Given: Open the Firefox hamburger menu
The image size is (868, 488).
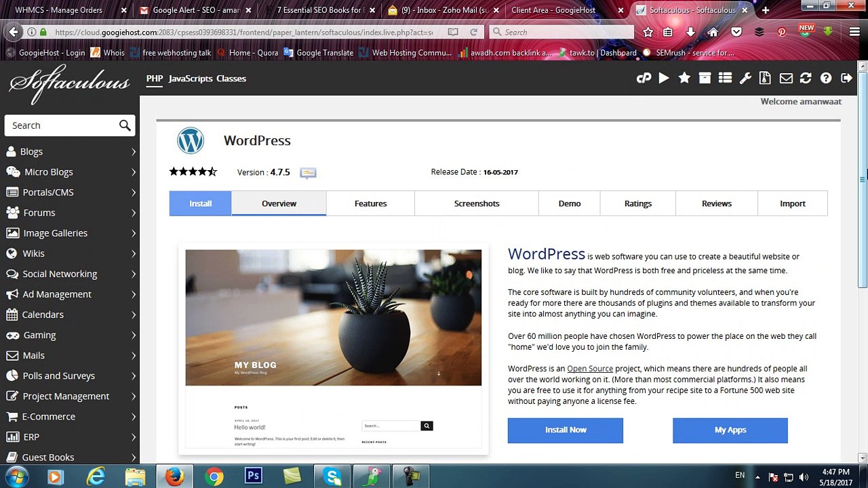Looking at the screenshot, I should click(854, 32).
